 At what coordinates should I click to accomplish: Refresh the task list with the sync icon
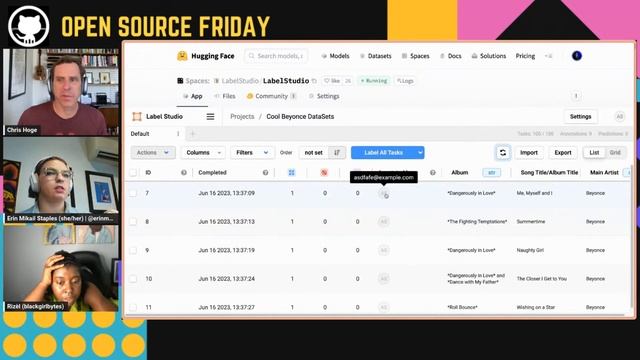tap(503, 153)
